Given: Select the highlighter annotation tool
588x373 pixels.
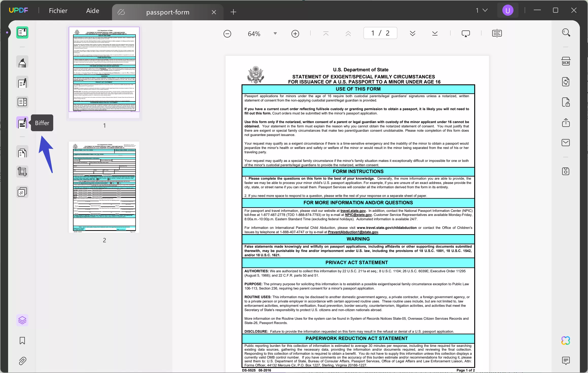Looking at the screenshot, I should (x=22, y=62).
